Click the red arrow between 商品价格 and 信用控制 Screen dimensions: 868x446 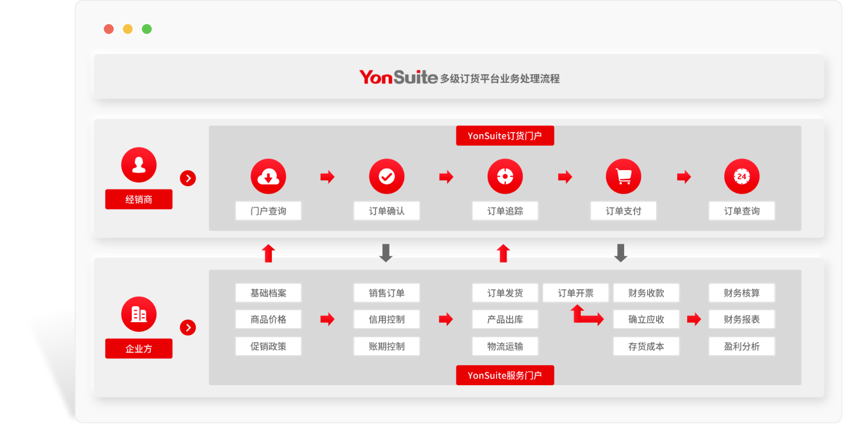click(327, 319)
